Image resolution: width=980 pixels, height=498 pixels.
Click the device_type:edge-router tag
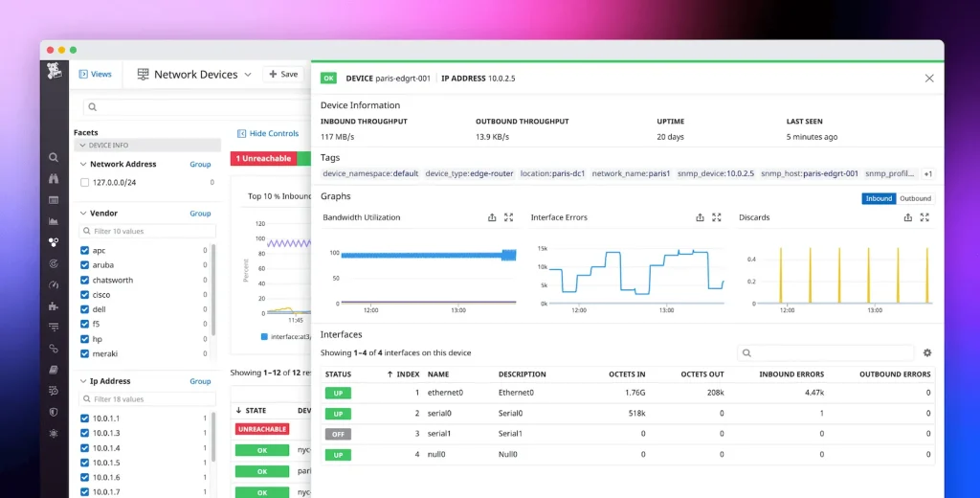coord(469,174)
